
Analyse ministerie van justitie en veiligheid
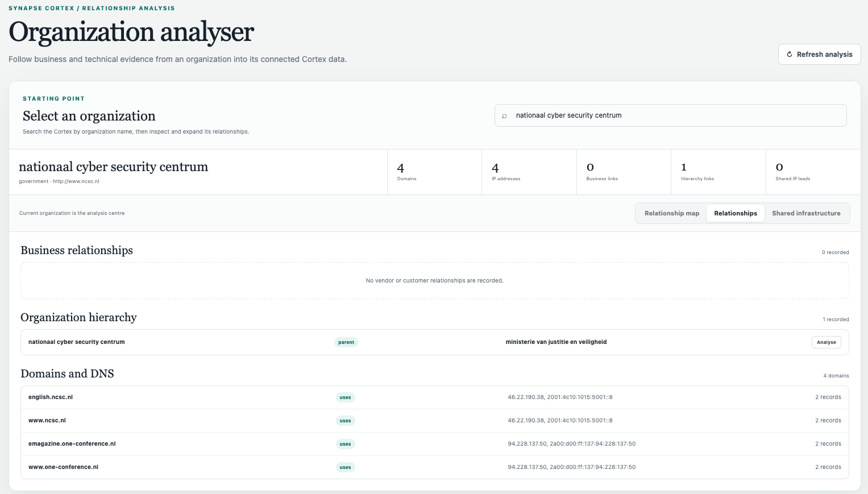(826, 342)
